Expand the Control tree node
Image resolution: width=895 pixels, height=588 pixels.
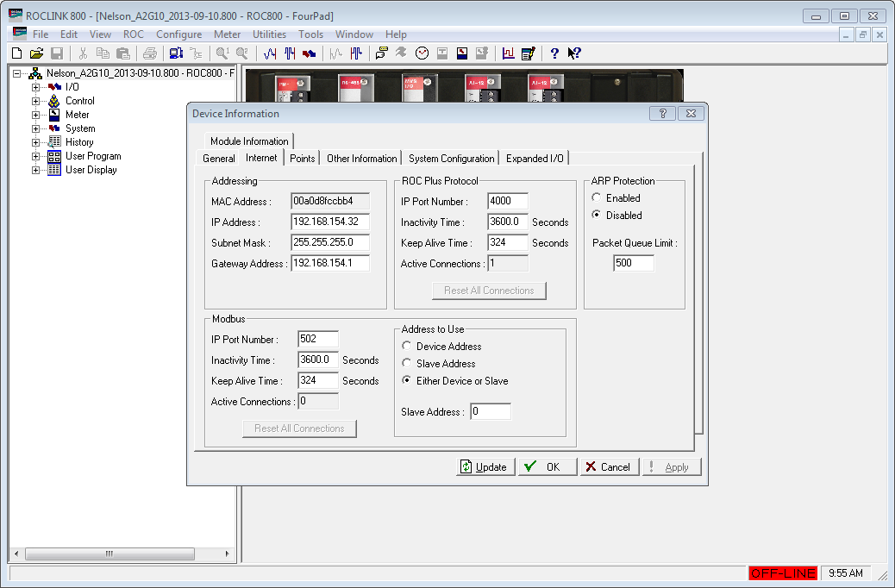tap(35, 101)
